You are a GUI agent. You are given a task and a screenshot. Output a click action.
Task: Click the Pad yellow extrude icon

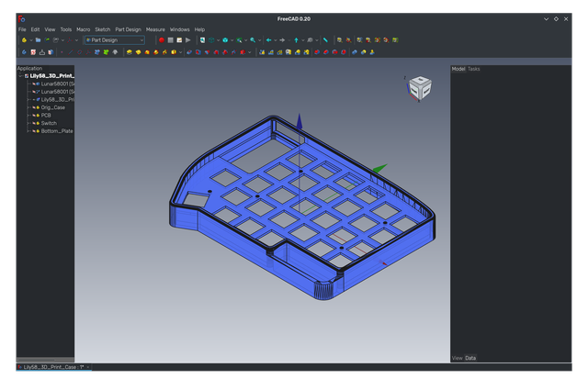(x=129, y=52)
